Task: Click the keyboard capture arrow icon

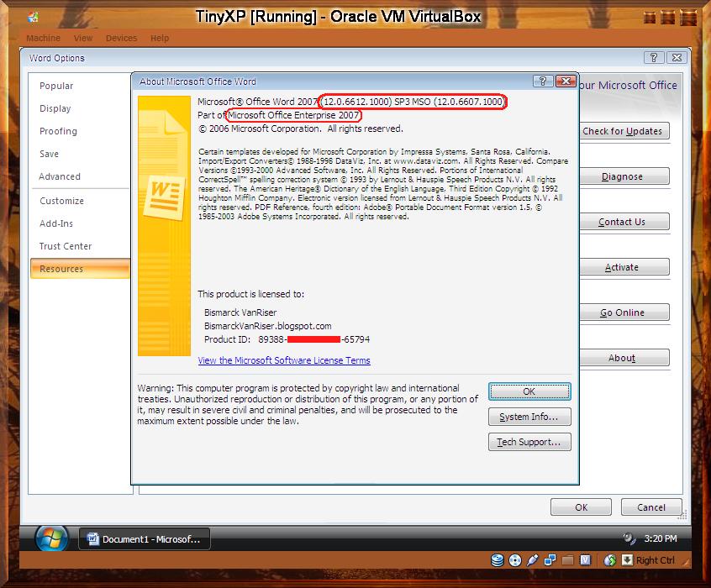Action: (x=627, y=560)
